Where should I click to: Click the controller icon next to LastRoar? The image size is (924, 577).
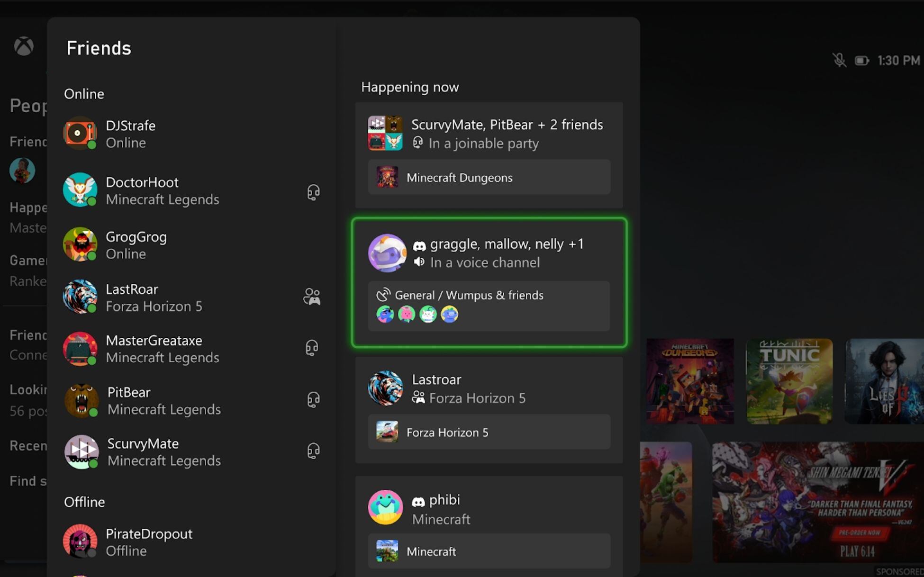313,297
